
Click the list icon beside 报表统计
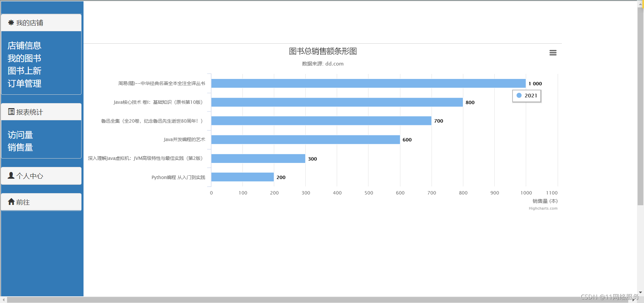[11, 112]
